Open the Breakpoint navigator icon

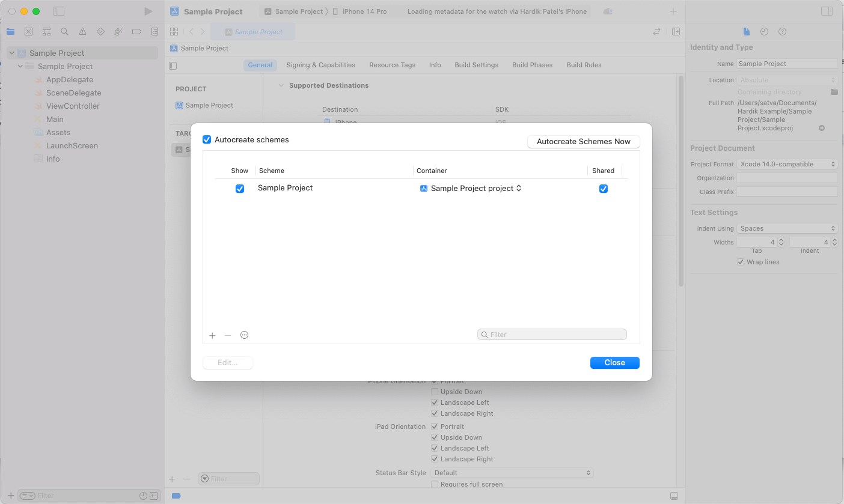click(x=136, y=32)
